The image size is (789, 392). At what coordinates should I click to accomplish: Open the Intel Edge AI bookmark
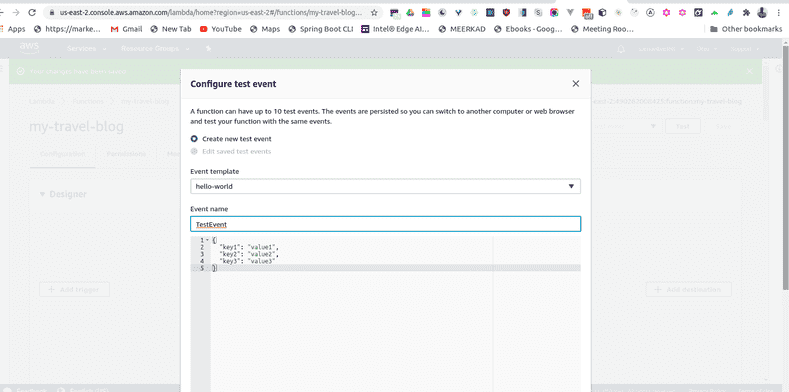click(396, 29)
